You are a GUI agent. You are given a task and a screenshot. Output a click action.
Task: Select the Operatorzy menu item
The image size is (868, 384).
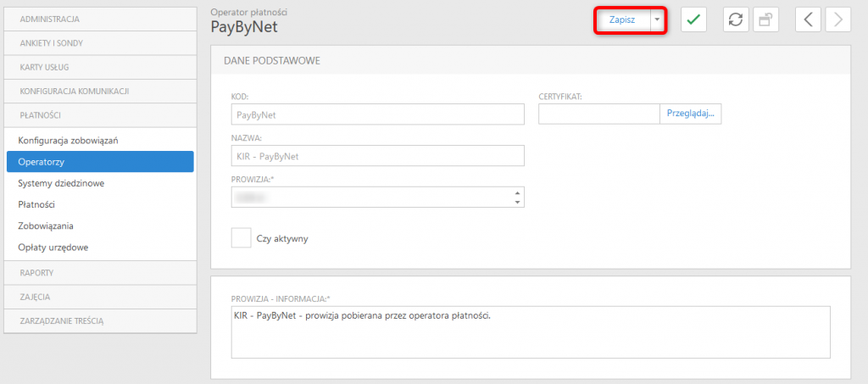(100, 162)
